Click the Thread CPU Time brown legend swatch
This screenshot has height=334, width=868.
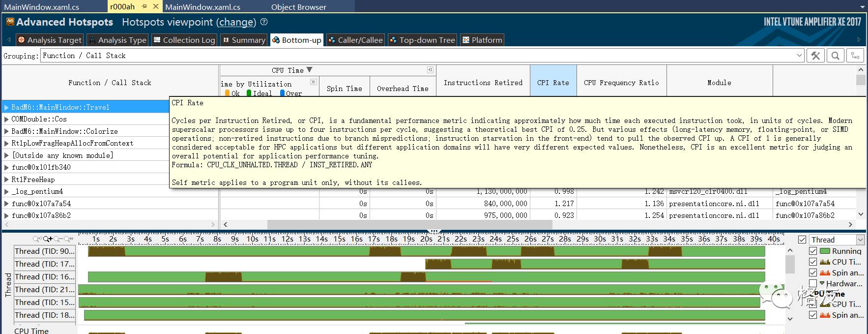pyautogui.click(x=825, y=262)
